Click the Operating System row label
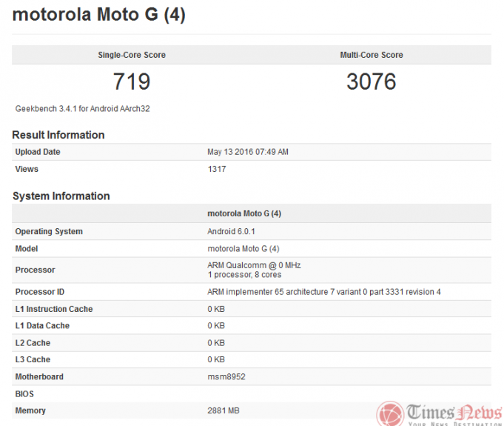The image size is (504, 426). click(49, 231)
